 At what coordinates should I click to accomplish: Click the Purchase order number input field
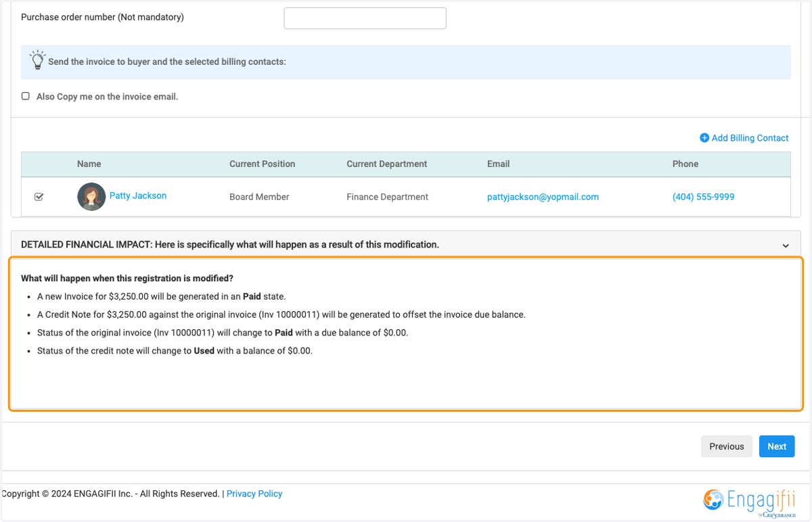365,18
